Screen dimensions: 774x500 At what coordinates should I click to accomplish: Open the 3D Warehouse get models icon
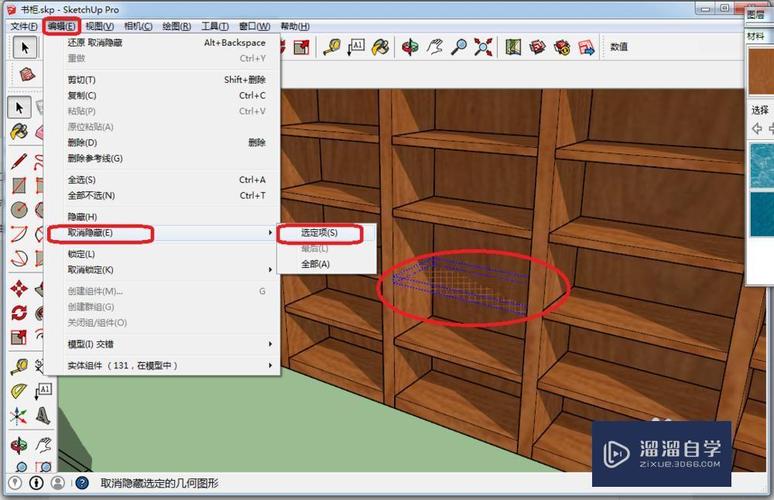[x=538, y=47]
